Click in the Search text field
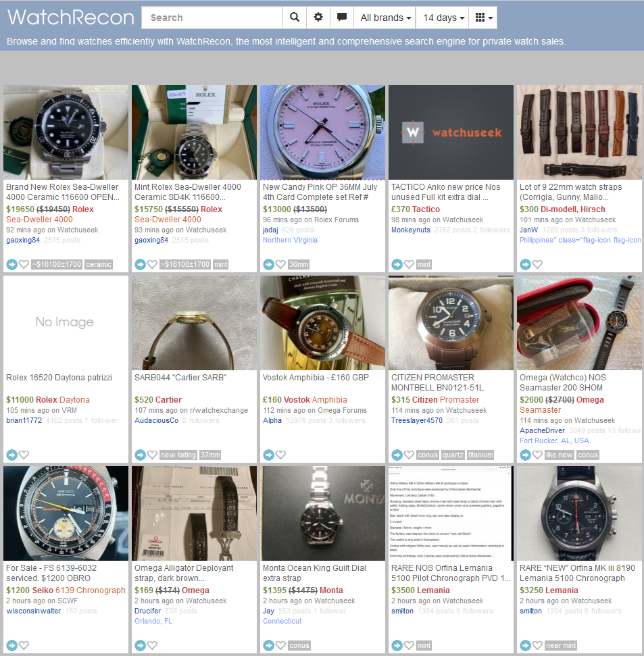The image size is (644, 656). (x=212, y=18)
